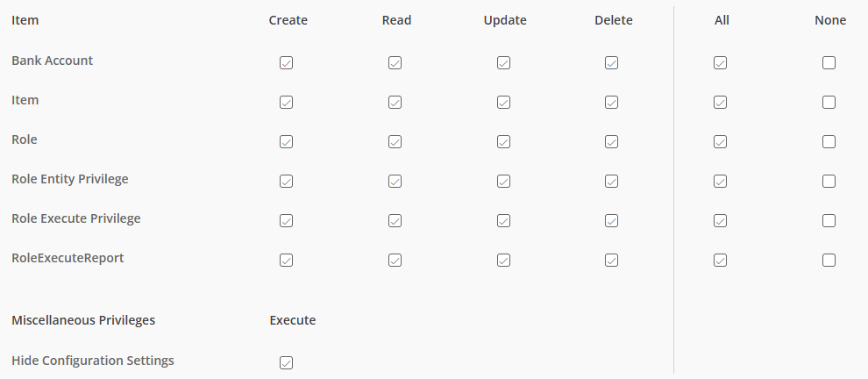The height and width of the screenshot is (379, 868).
Task: Click the Miscellaneous Privileges heading
Action: tap(83, 320)
